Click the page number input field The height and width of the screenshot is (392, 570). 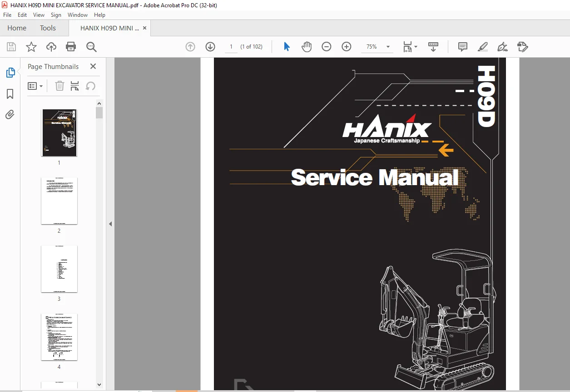[231, 47]
